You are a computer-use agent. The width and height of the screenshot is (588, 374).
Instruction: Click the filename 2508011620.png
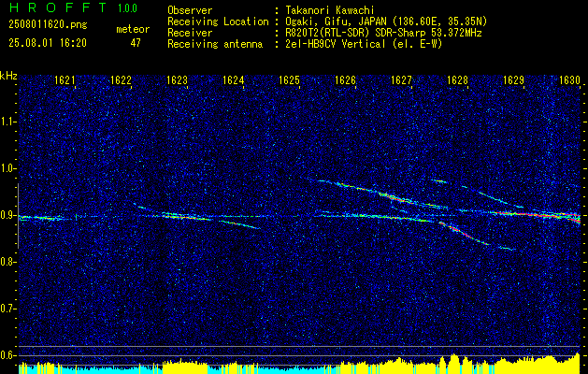click(x=48, y=25)
